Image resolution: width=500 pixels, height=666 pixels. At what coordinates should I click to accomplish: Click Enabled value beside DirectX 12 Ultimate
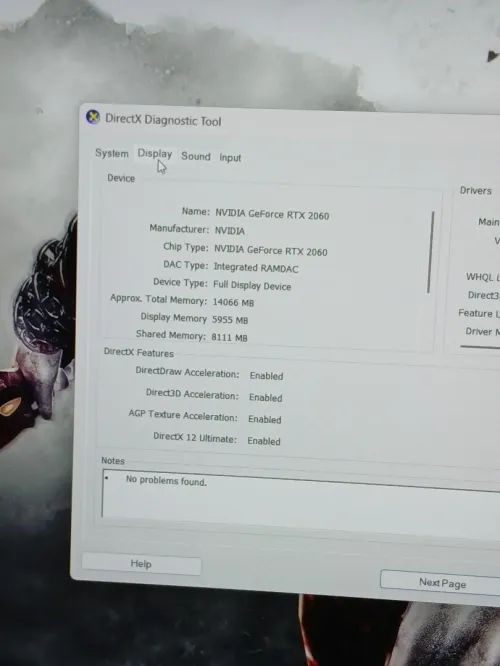coord(264,441)
